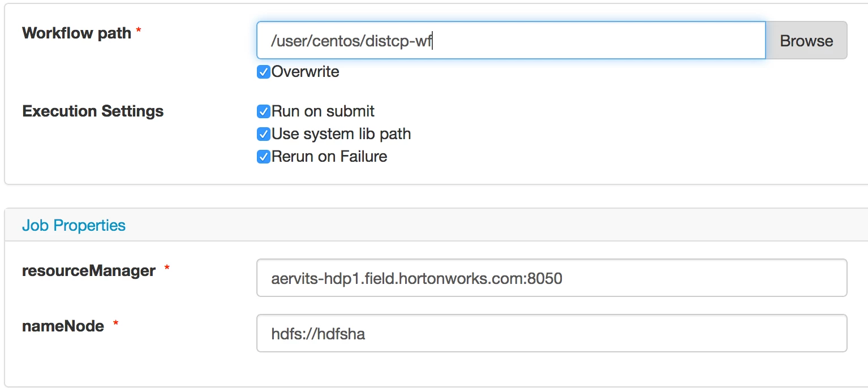The width and height of the screenshot is (868, 388).
Task: Click the resourceManager label text
Action: 89,271
